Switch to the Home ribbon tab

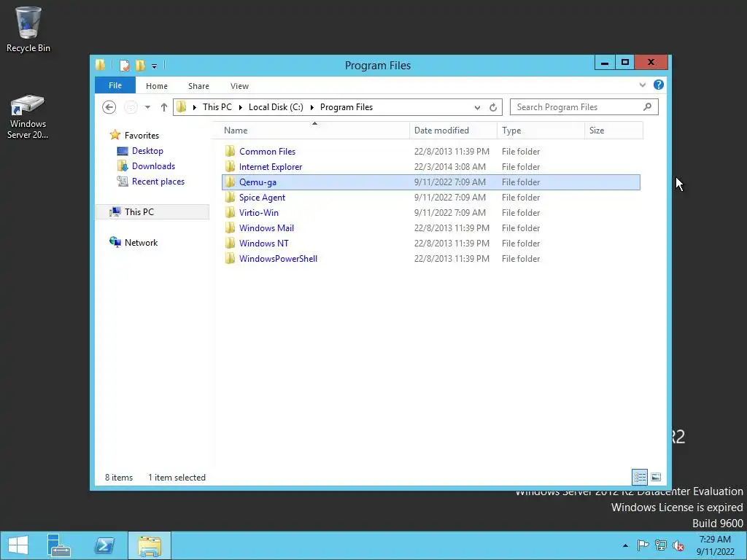(x=157, y=86)
